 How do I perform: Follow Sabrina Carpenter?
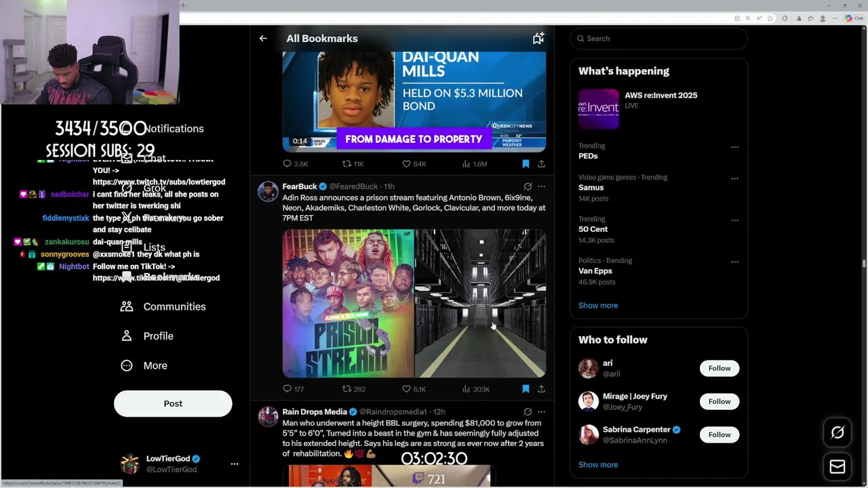pyautogui.click(x=719, y=434)
